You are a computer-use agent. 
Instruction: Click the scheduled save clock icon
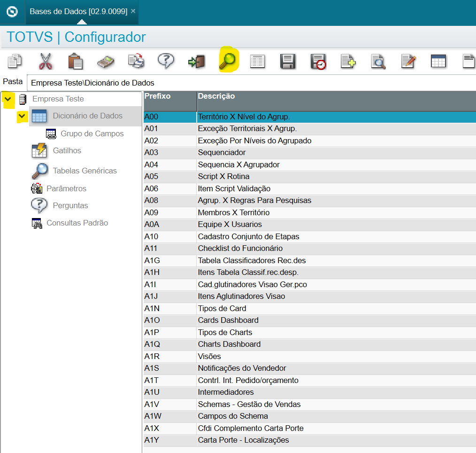point(318,62)
